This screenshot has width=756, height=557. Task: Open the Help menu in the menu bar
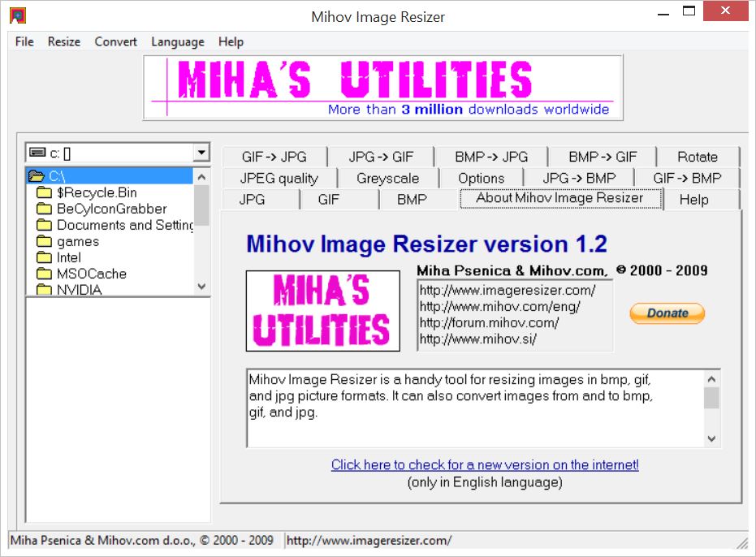pos(231,42)
